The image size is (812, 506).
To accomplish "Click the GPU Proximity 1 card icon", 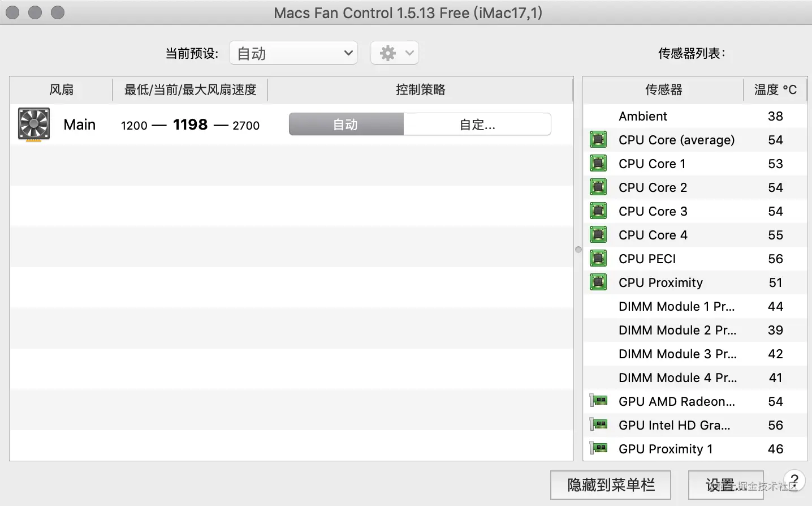I will point(598,448).
